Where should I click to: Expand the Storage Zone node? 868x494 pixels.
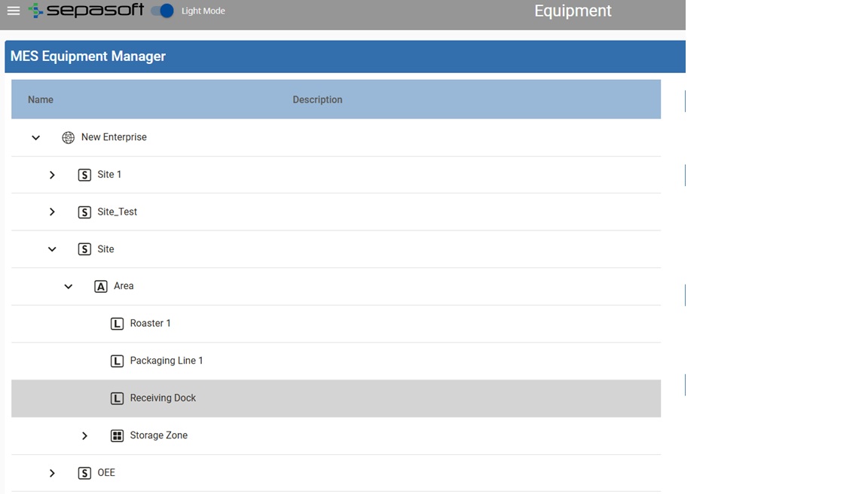84,435
